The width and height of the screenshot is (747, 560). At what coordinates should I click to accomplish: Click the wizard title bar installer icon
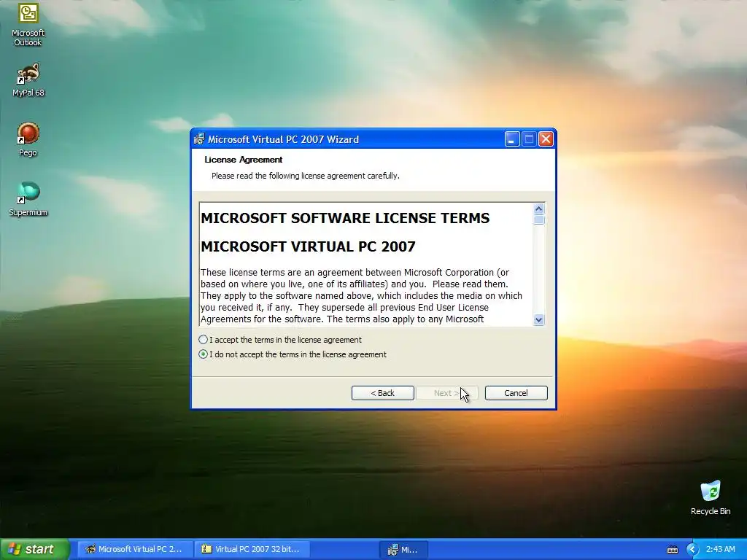click(199, 139)
